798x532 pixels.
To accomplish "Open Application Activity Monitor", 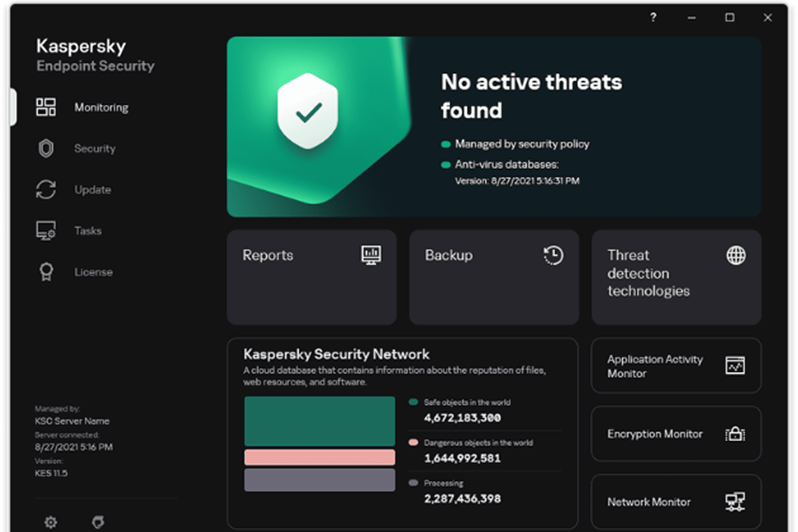I will (x=676, y=366).
